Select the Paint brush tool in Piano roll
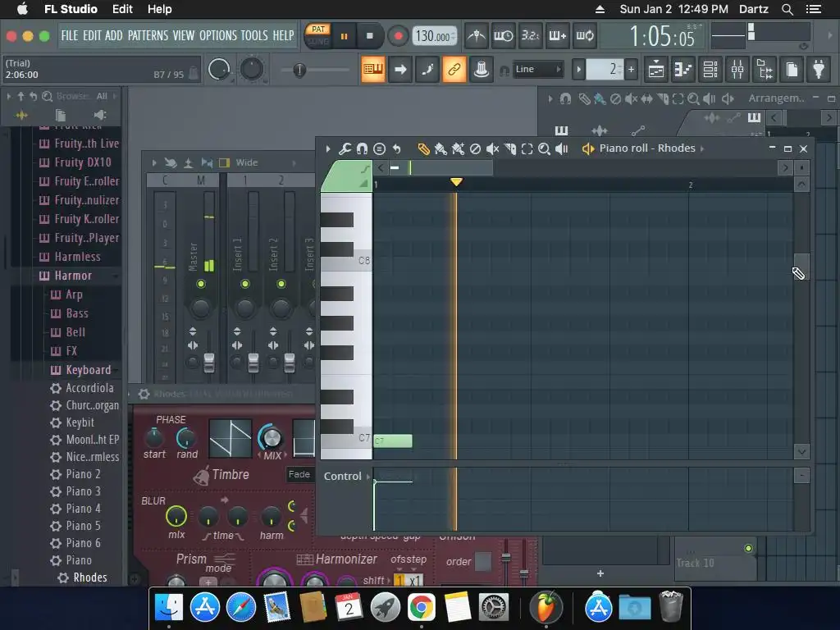840x630 pixels. point(441,149)
